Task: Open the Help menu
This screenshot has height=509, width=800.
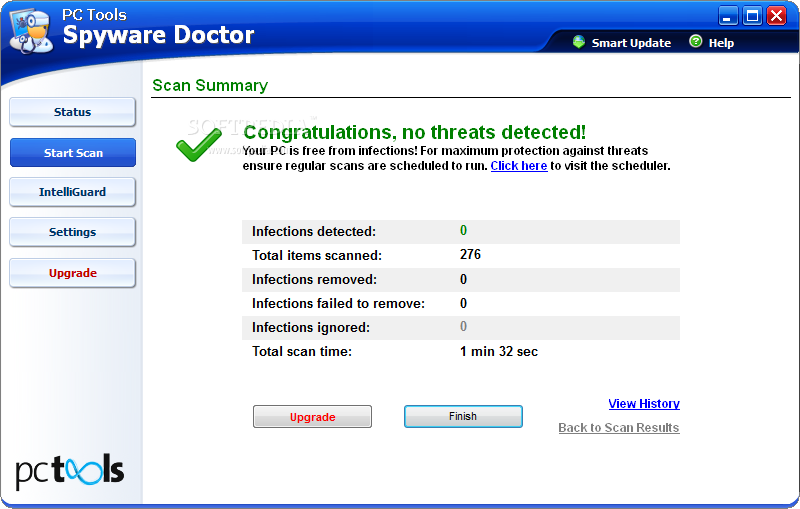Action: tap(721, 43)
